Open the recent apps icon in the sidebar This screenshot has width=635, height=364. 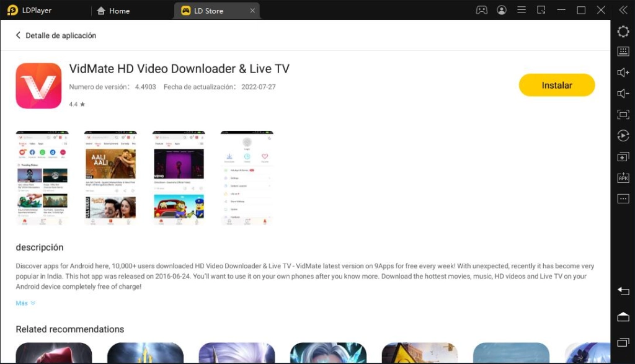coord(623,342)
